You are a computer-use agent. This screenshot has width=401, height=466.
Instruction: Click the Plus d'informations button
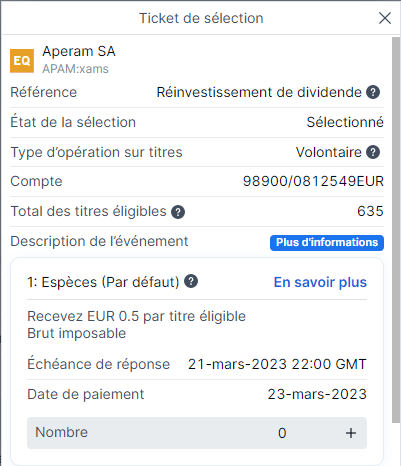click(x=327, y=243)
